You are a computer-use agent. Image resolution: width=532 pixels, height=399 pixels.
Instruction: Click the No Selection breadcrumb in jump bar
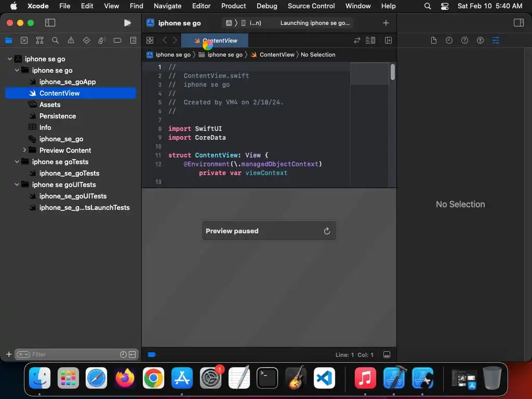318,55
